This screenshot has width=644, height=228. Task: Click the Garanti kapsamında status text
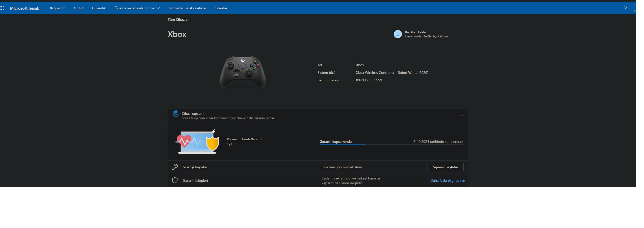pyautogui.click(x=335, y=142)
